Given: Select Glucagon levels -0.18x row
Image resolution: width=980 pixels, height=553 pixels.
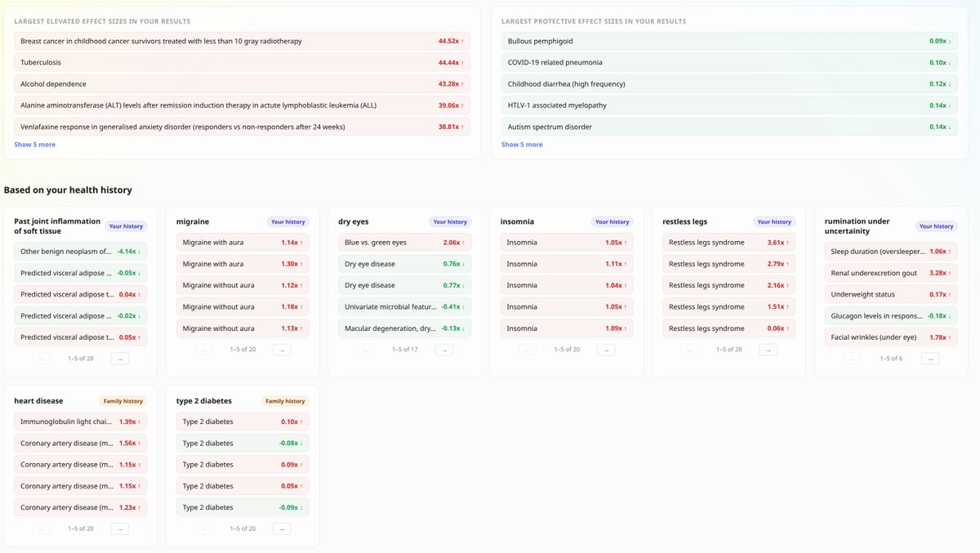Looking at the screenshot, I should tap(891, 316).
